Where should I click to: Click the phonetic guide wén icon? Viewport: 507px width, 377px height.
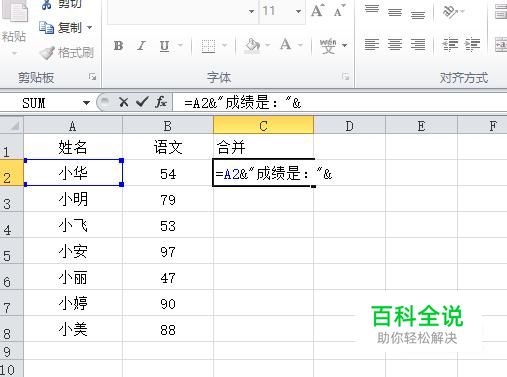(x=328, y=46)
